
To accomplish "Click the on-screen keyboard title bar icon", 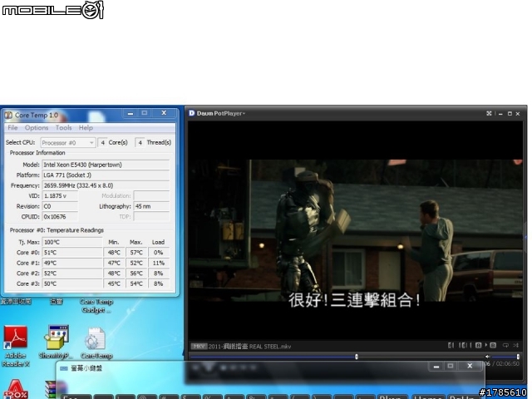I will (64, 368).
